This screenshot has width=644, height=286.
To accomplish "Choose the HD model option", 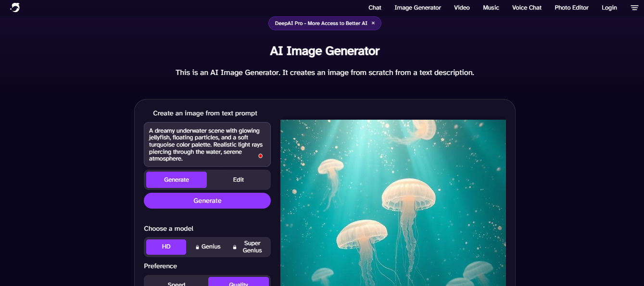I will point(166,247).
